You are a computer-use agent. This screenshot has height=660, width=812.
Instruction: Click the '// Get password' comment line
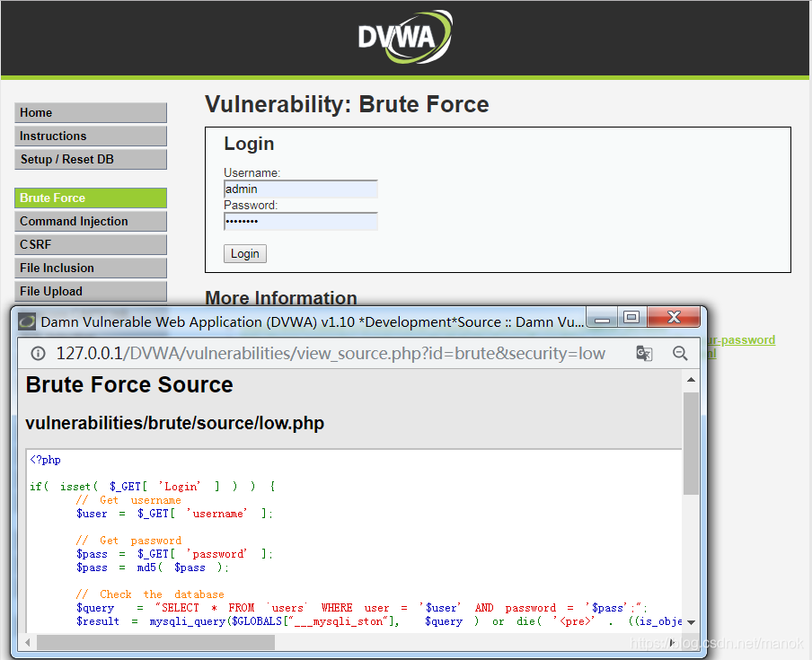click(128, 541)
